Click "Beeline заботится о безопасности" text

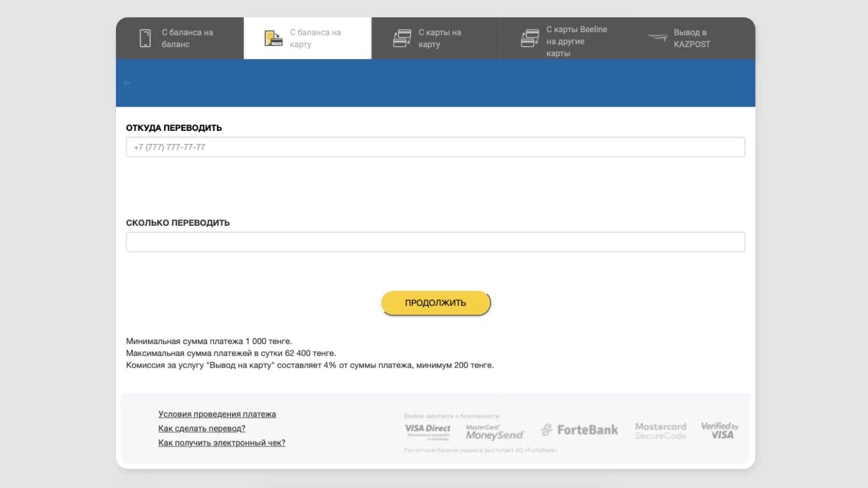point(451,416)
